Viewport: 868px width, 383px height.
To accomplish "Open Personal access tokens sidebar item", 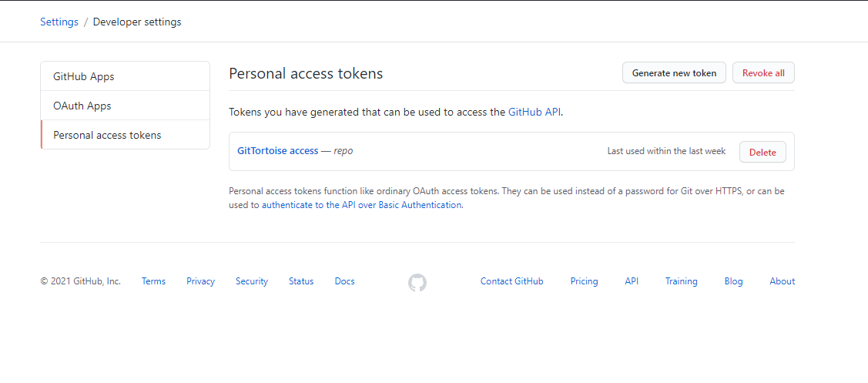I will [125, 135].
